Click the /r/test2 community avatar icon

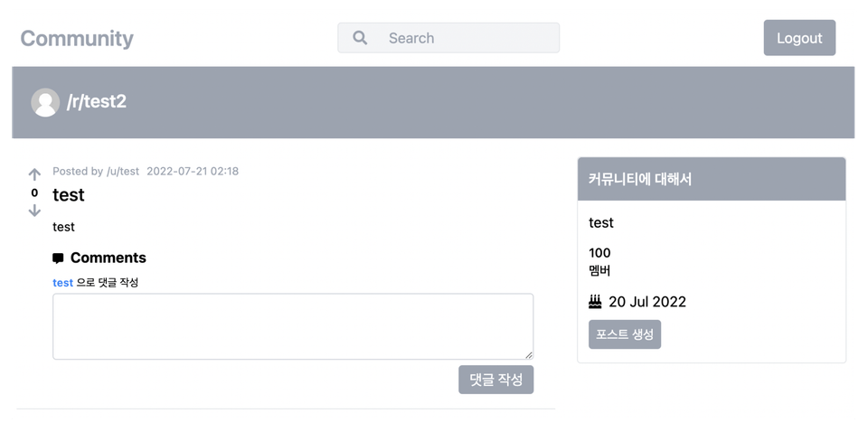(45, 102)
